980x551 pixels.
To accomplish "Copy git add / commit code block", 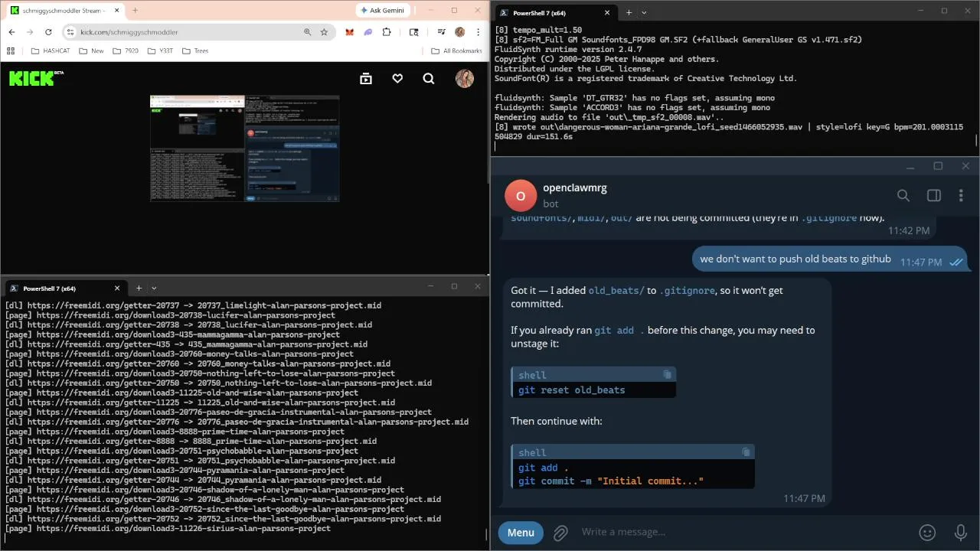I will click(x=746, y=452).
